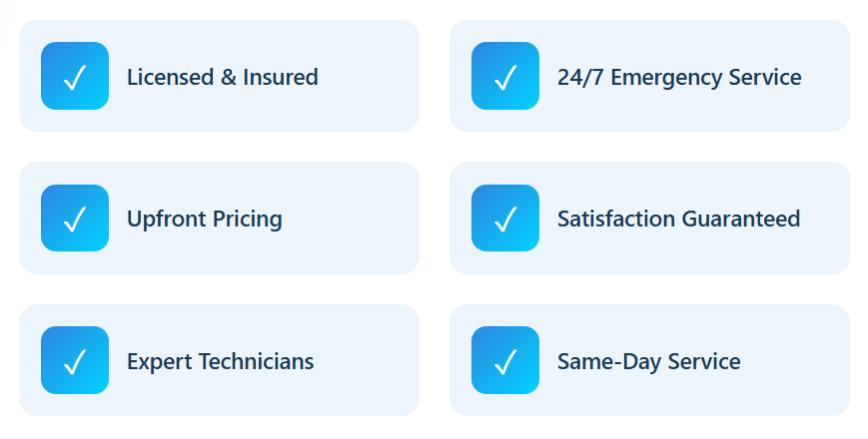Click the word Guaranteed in satisfaction card

pyautogui.click(x=740, y=219)
